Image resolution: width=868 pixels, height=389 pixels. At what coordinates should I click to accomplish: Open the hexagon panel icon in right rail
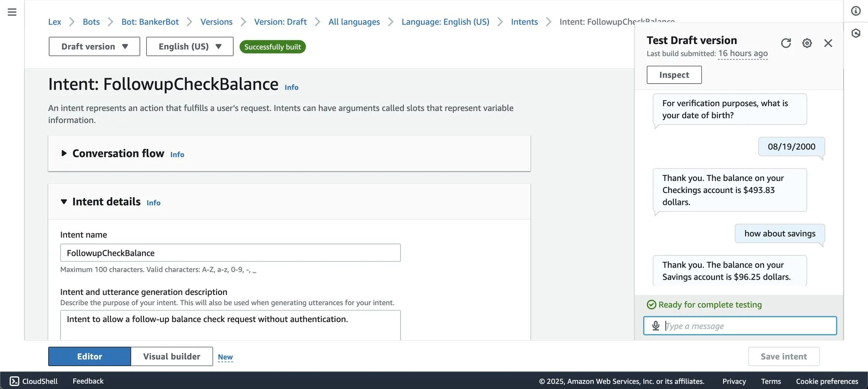(856, 33)
